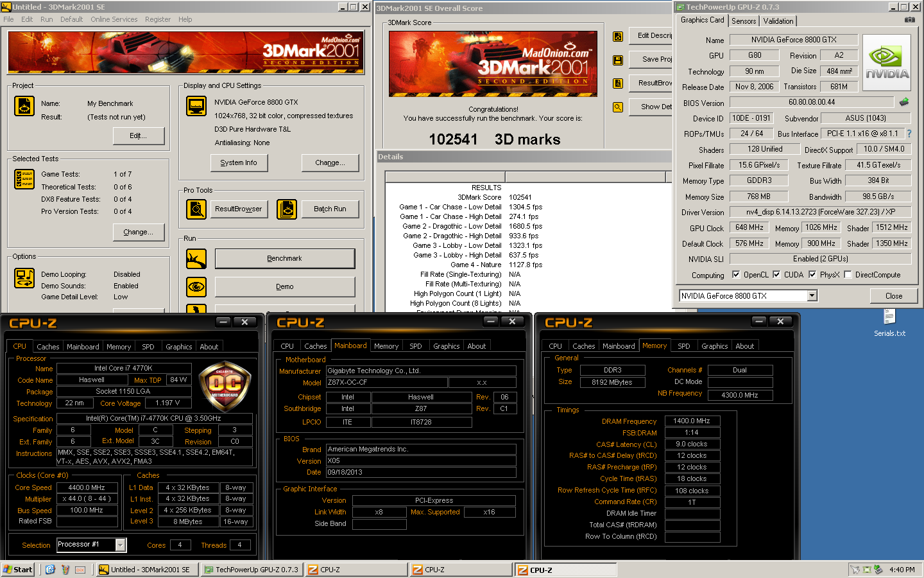Click the Show Details button in score window
The image size is (924, 578).
point(651,107)
